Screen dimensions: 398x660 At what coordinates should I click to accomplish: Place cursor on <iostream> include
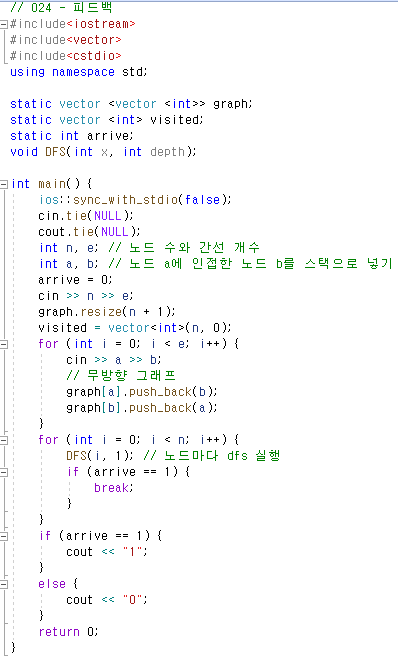pyautogui.click(x=101, y=24)
